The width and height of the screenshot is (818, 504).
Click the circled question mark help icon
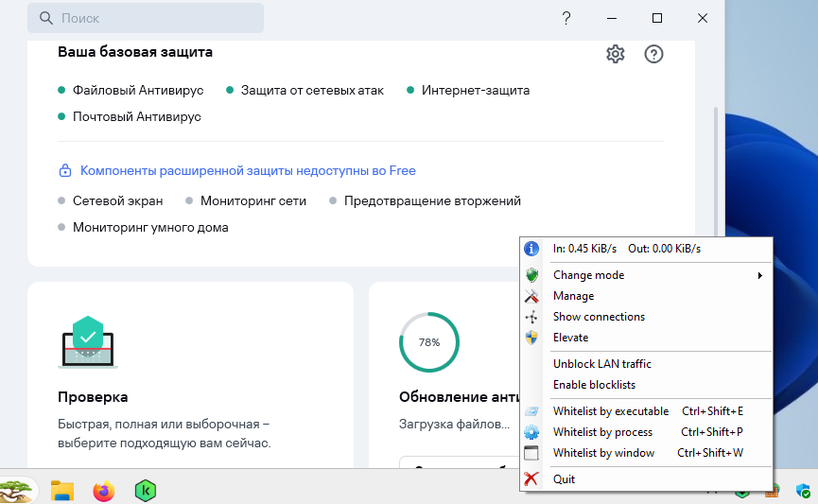click(x=653, y=54)
